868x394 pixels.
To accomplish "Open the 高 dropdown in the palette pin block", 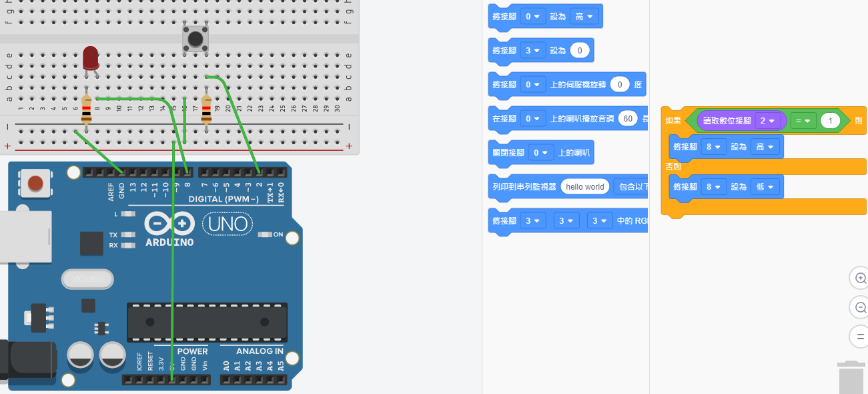I will (x=584, y=16).
